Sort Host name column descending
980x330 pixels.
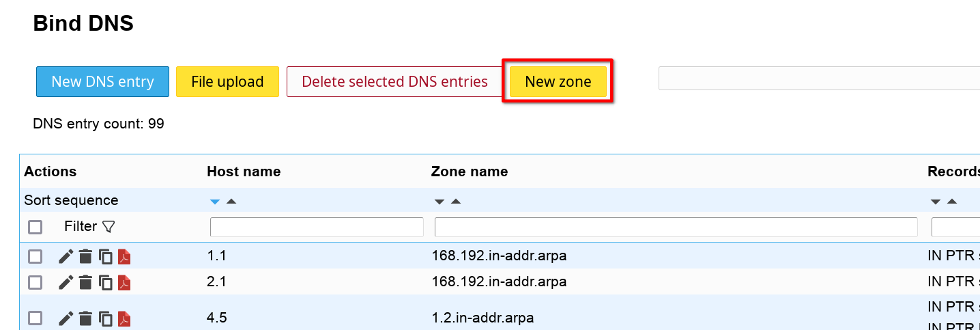[x=215, y=202]
